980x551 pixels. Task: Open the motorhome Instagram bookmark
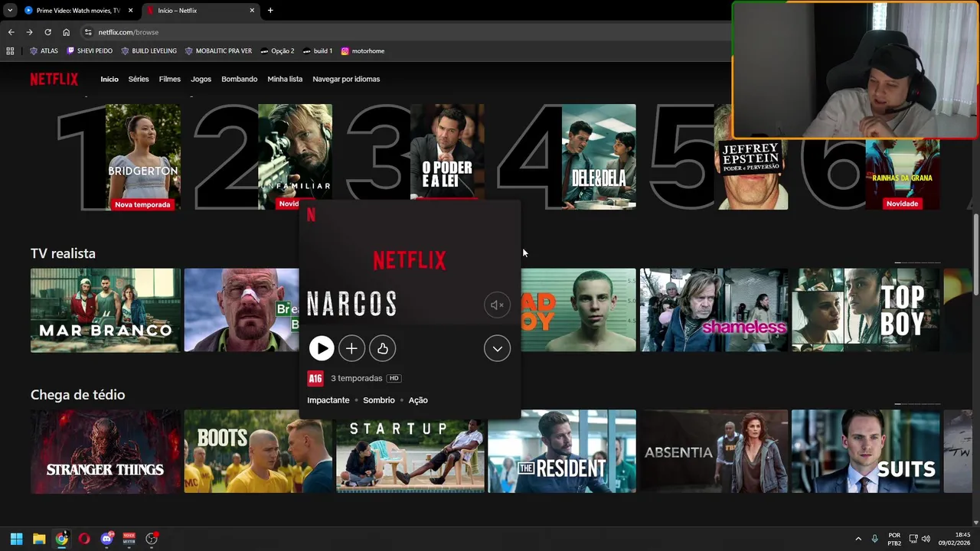362,51
